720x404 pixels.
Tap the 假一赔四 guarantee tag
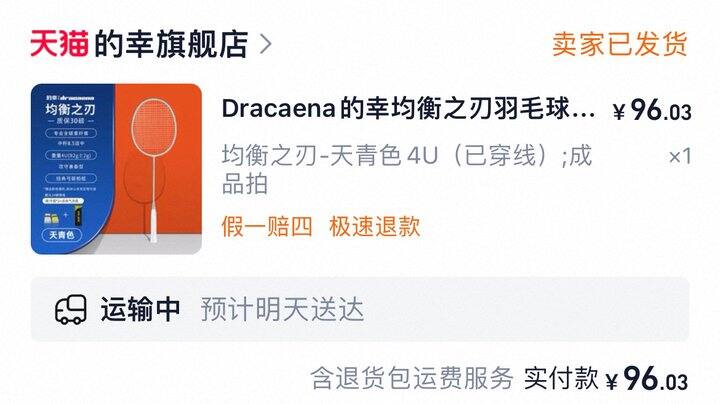267,226
